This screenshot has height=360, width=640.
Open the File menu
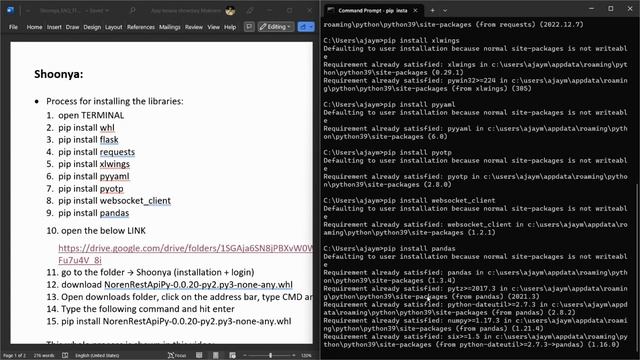pyautogui.click(x=13, y=27)
